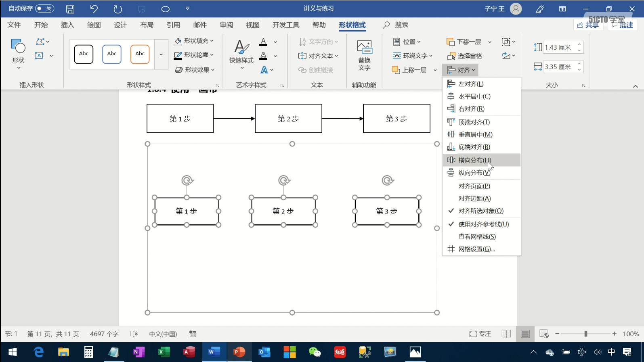Image resolution: width=644 pixels, height=362 pixels.
Task: Click the Text Fill letter A icon
Action: coord(263,42)
